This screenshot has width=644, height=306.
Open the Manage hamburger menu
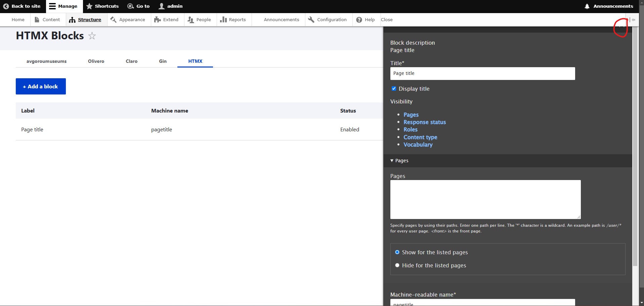[x=52, y=6]
